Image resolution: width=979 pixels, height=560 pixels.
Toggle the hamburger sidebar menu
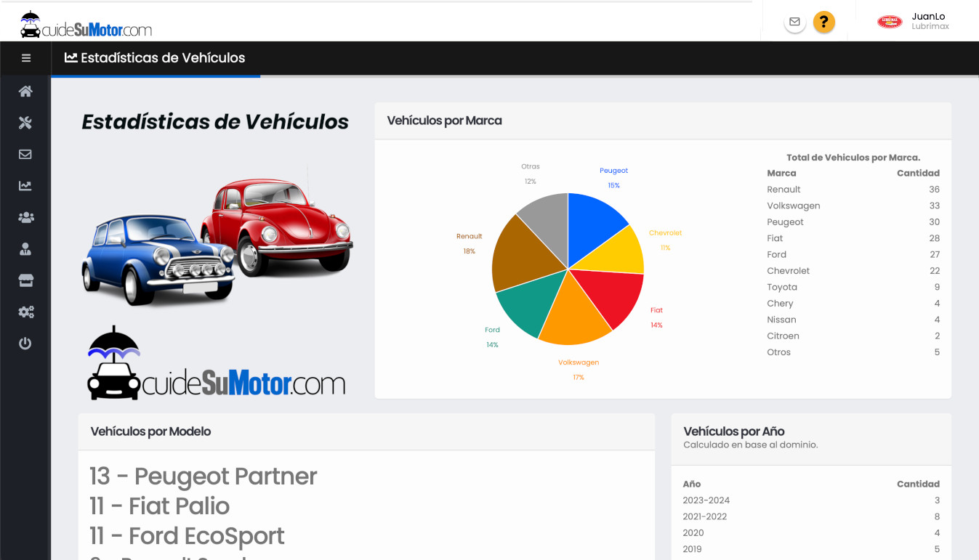click(x=25, y=58)
